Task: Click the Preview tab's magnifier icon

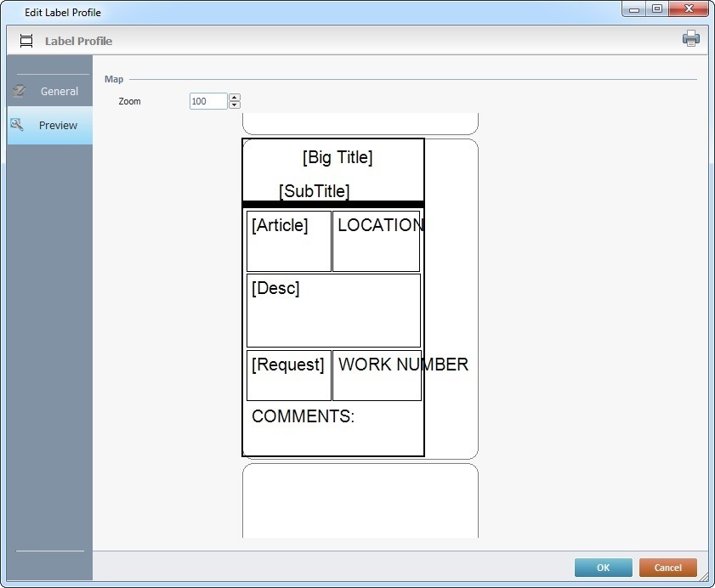Action: (17, 125)
